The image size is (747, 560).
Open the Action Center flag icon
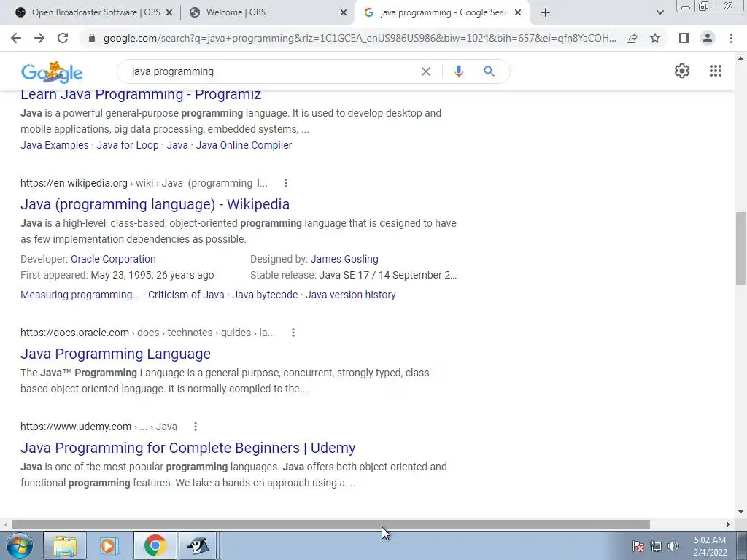click(638, 546)
